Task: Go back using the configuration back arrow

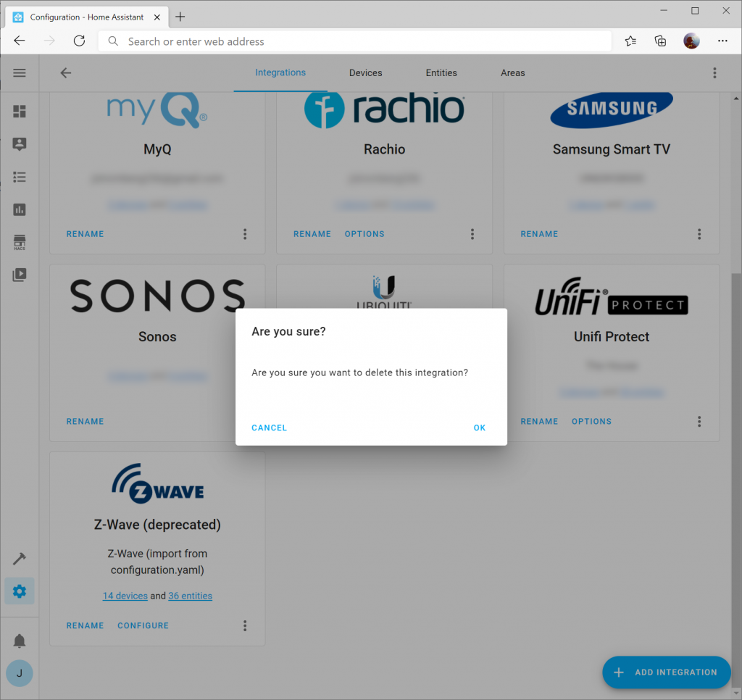Action: point(66,73)
